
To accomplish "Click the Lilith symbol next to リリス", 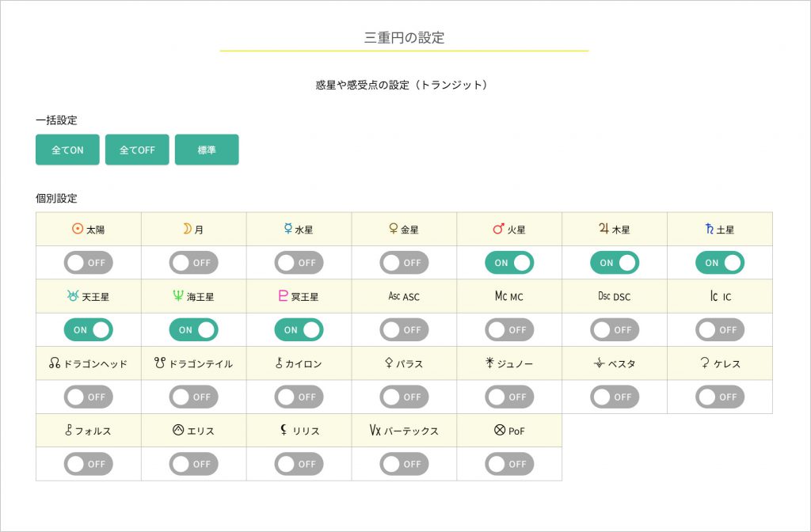I will pyautogui.click(x=284, y=431).
